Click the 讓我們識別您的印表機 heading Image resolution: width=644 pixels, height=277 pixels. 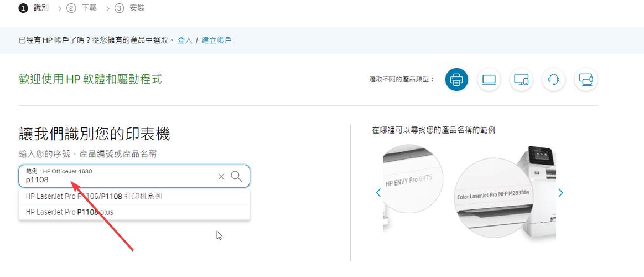coord(95,134)
